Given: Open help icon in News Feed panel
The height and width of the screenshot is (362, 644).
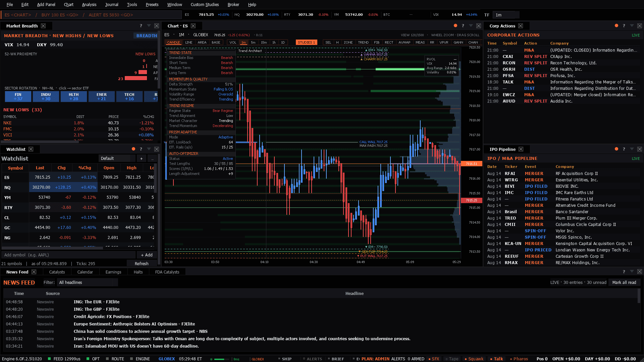Looking at the screenshot, I should (624, 272).
